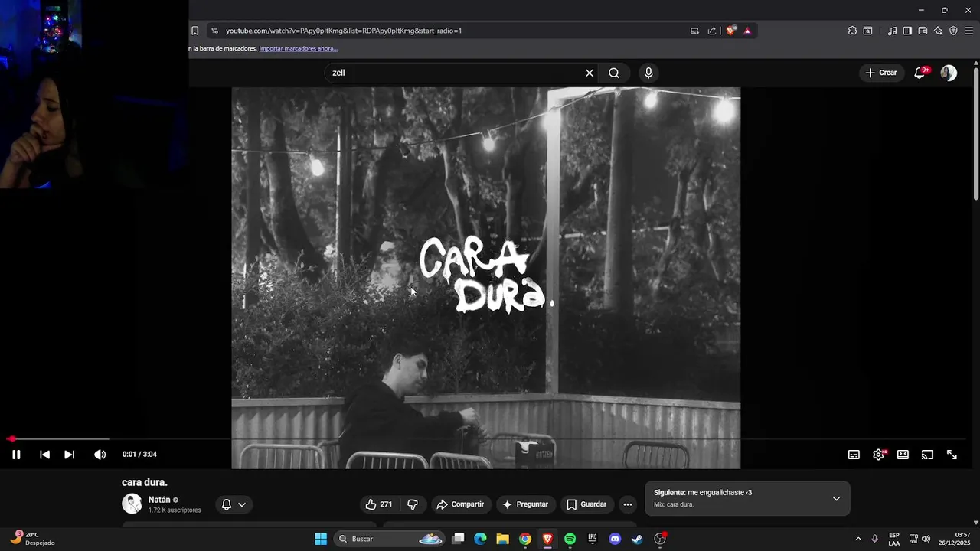Show hidden system tray icons

857,539
